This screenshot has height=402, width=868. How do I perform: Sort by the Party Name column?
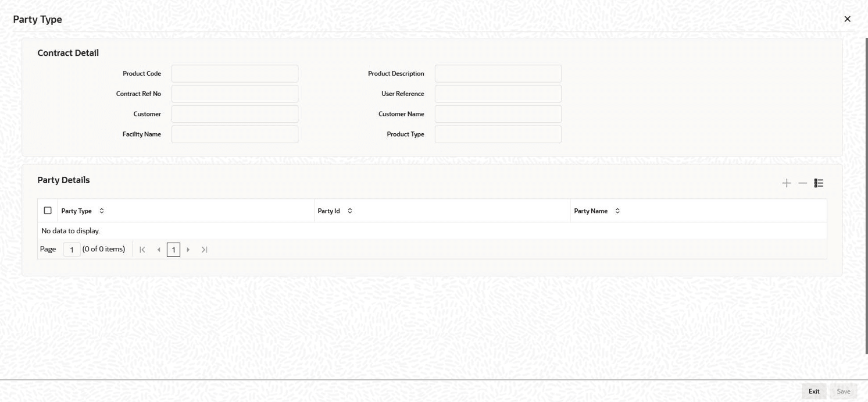[617, 211]
